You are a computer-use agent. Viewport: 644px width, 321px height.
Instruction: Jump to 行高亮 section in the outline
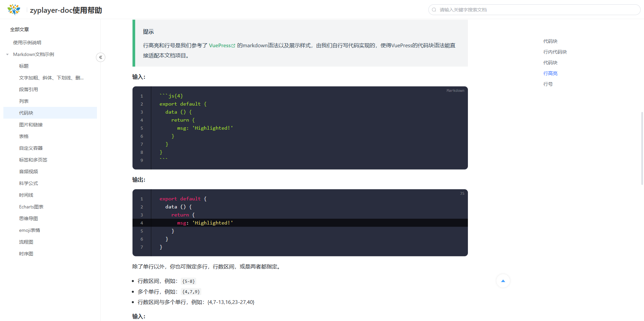(550, 73)
